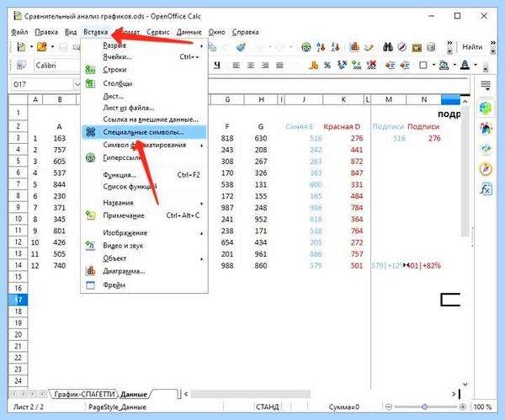
Task: Click the Increase indent icon
Action: point(405,66)
